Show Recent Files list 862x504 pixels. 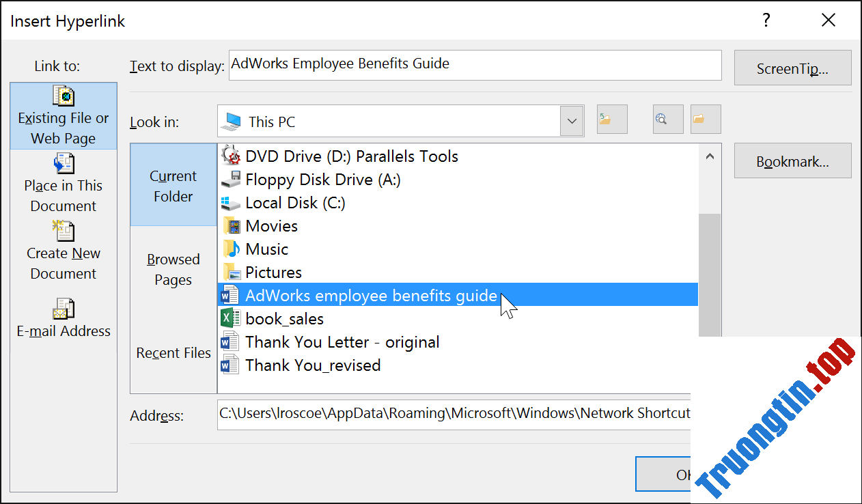point(173,352)
